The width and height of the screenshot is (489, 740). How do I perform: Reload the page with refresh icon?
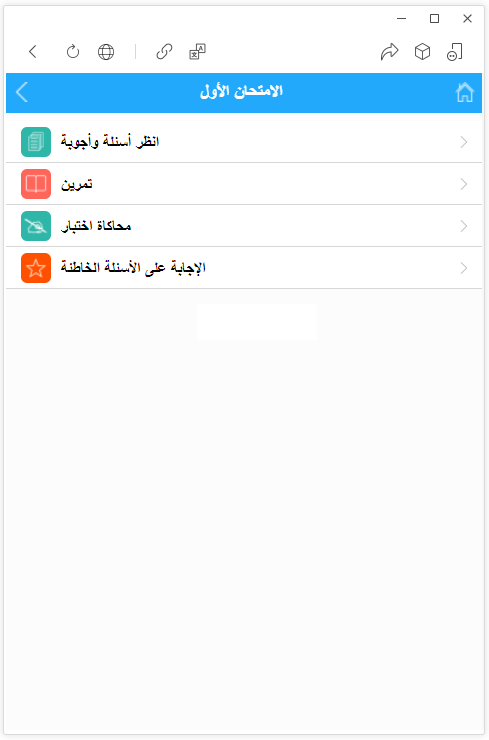tap(73, 51)
